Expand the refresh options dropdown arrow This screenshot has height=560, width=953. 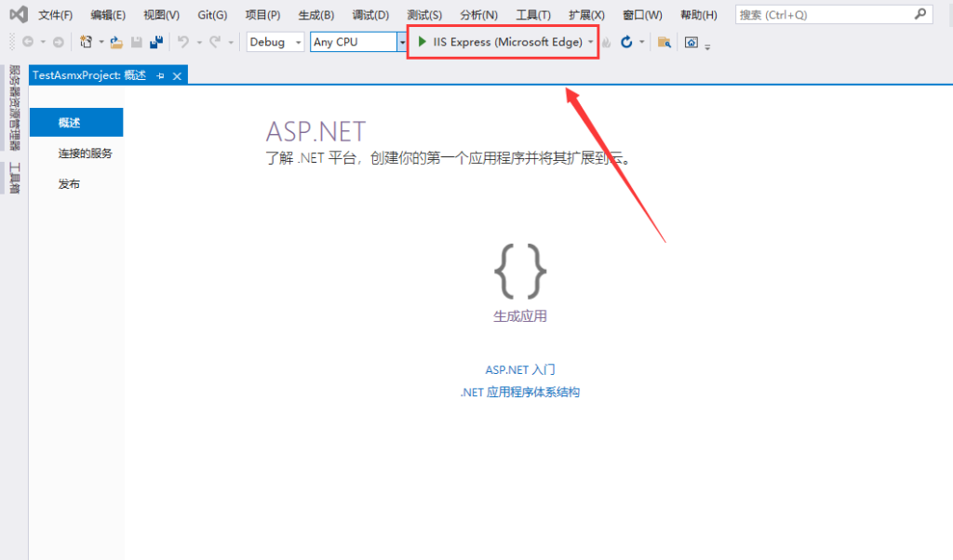pos(642,42)
